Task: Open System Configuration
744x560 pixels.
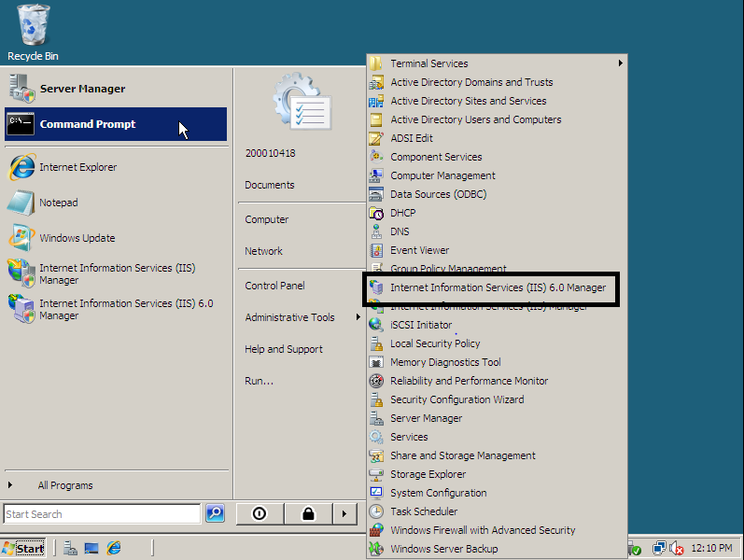Action: pos(498,493)
